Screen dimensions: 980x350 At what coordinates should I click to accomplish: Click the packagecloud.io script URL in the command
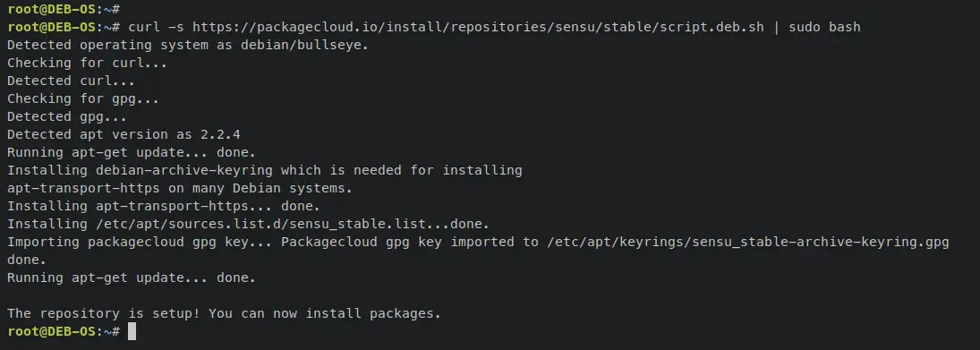tap(478, 27)
